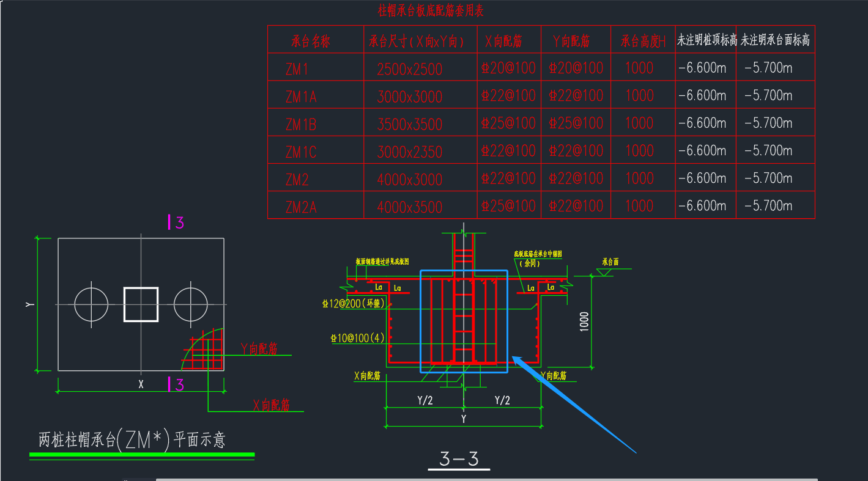868x481 pixels.
Task: Pick the 未注明承台面标高 header text
Action: click(x=776, y=40)
